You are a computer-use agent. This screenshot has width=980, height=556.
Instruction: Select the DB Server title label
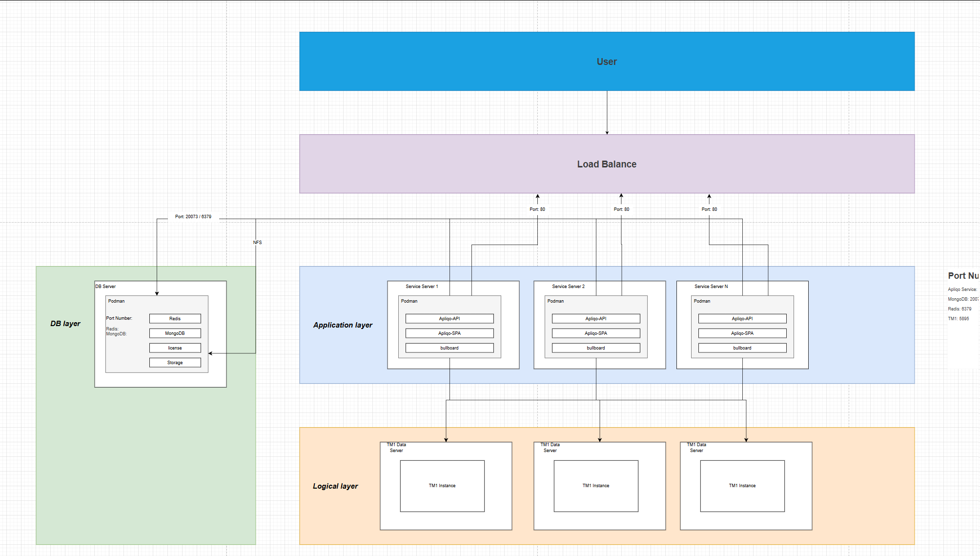coord(105,287)
